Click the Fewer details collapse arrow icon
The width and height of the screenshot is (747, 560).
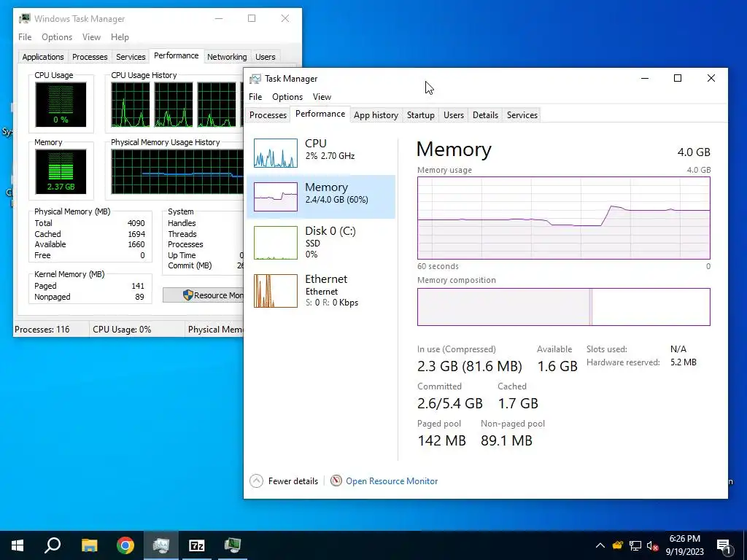tap(256, 481)
